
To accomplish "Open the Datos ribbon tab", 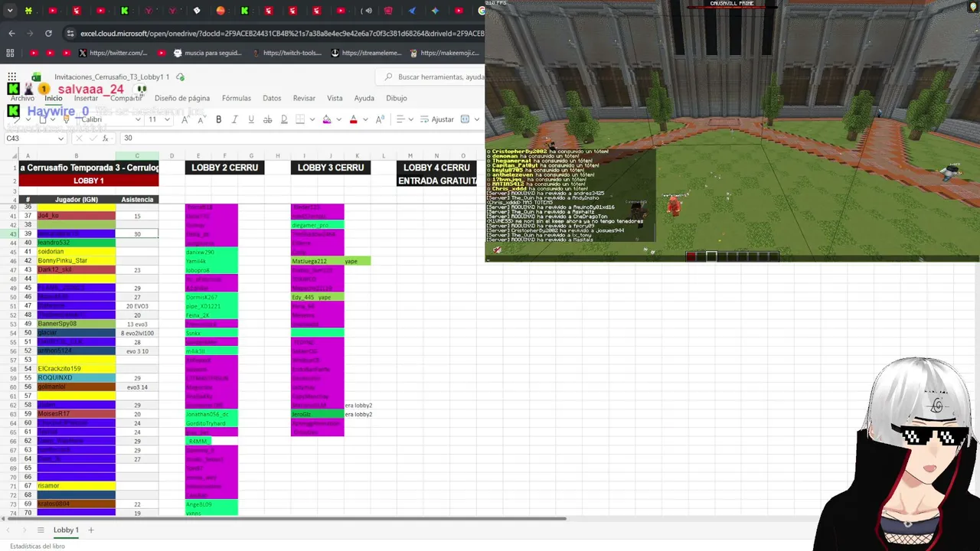I will pos(272,98).
